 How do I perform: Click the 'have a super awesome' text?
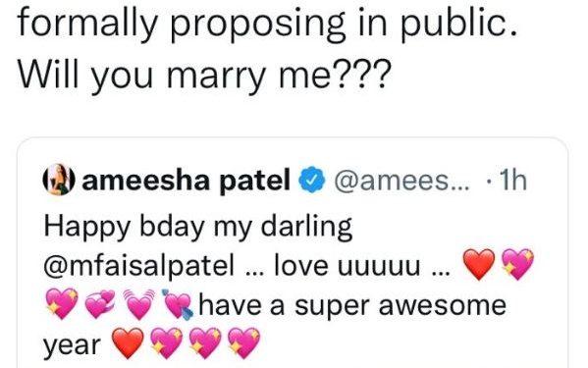point(352,304)
